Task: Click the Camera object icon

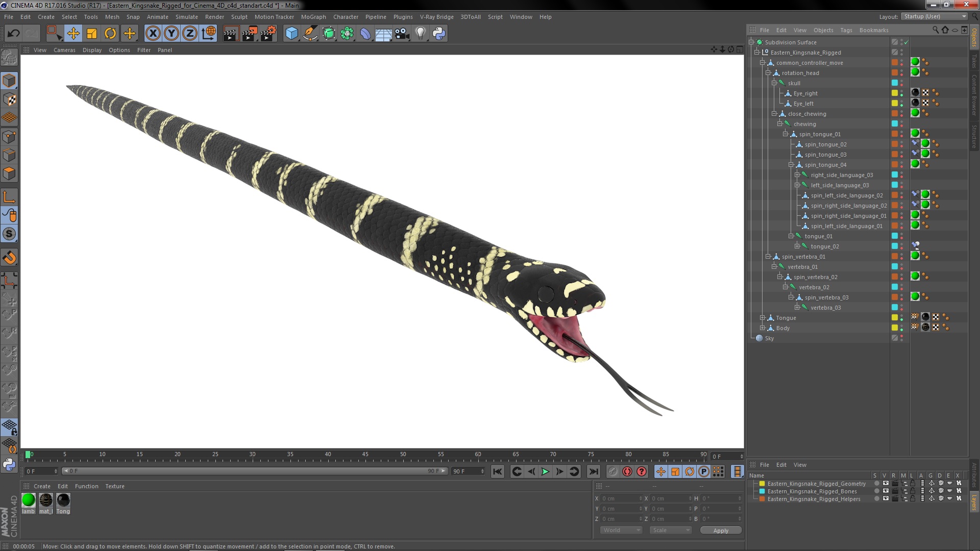Action: (x=402, y=34)
